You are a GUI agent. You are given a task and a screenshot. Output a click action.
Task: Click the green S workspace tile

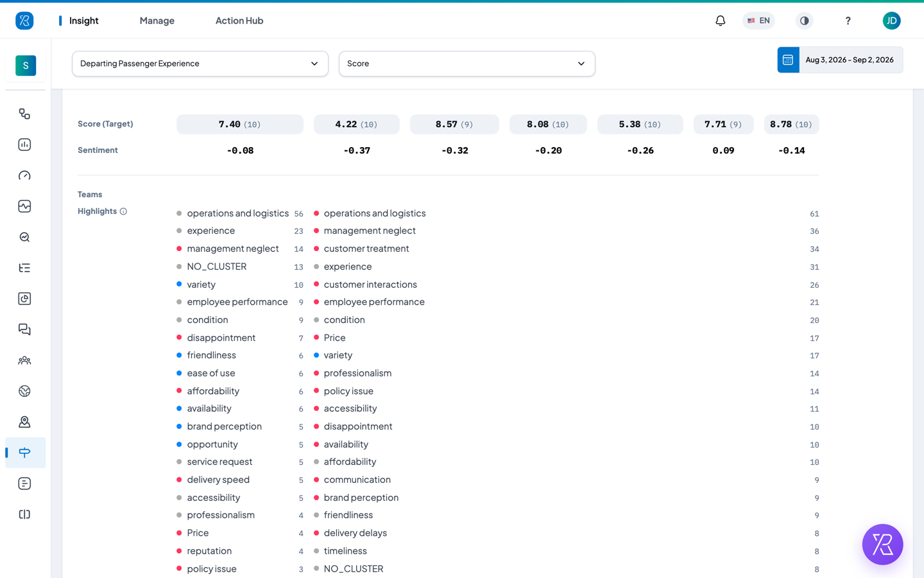26,66
